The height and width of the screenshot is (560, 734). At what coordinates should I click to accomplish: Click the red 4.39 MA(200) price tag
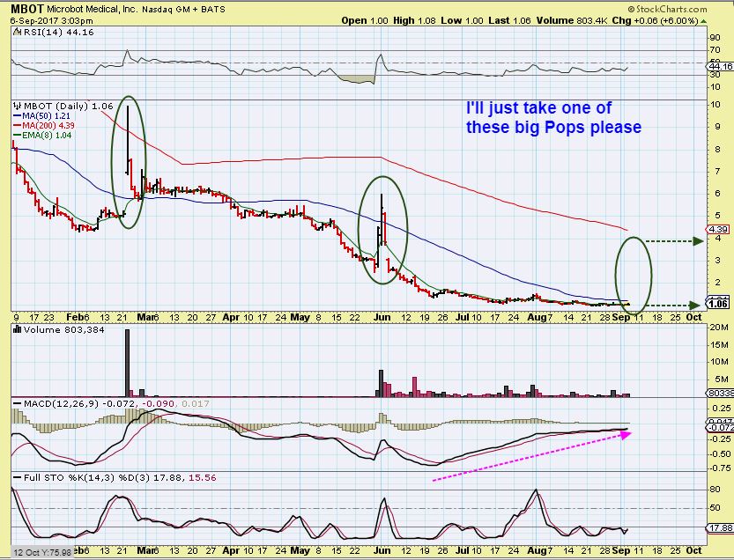tap(719, 229)
